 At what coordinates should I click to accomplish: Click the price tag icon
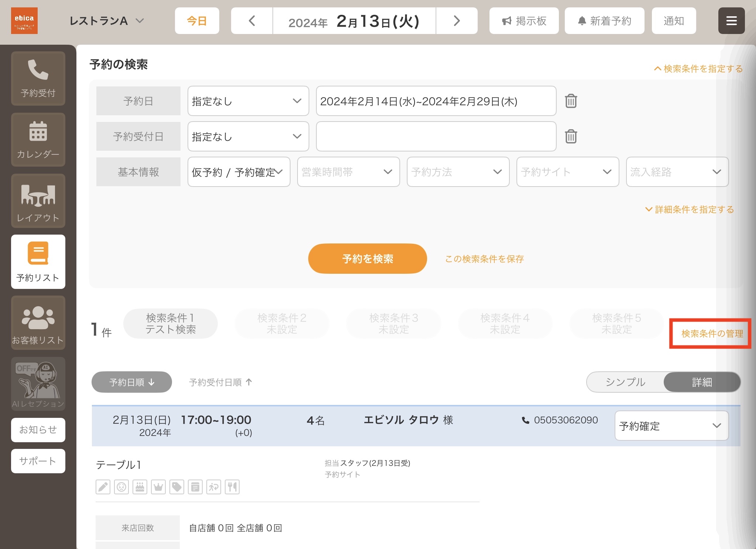click(x=177, y=487)
